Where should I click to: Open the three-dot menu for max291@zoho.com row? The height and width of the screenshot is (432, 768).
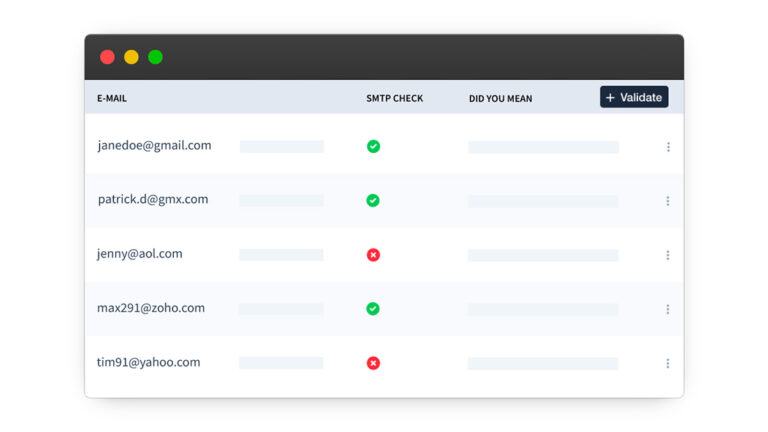pyautogui.click(x=668, y=309)
